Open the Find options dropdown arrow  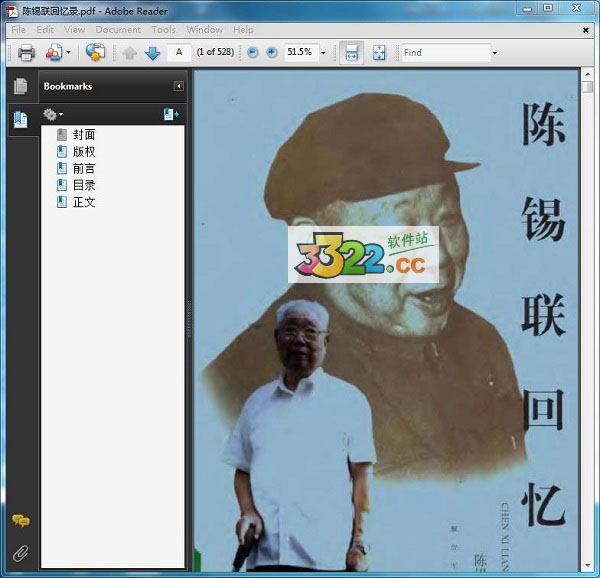pos(494,53)
